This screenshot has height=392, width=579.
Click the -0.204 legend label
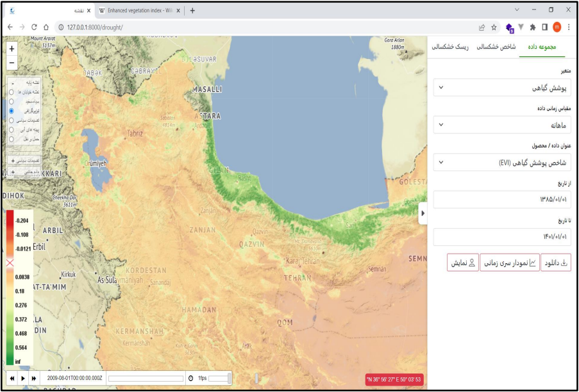22,220
